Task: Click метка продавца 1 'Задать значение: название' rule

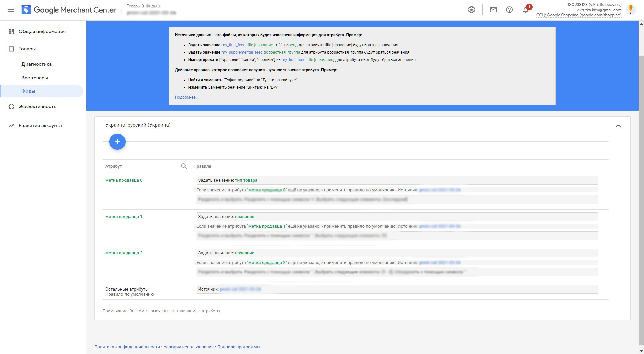Action: point(397,217)
